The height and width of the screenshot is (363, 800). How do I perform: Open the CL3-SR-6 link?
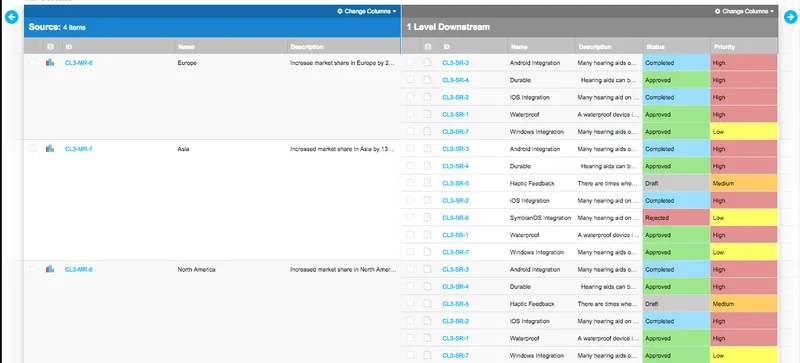point(456,217)
